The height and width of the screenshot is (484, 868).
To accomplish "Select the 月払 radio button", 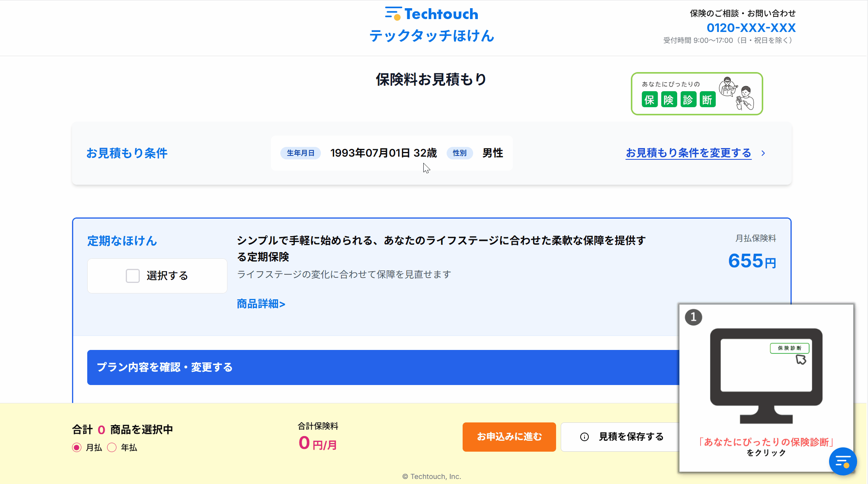I will pyautogui.click(x=77, y=447).
